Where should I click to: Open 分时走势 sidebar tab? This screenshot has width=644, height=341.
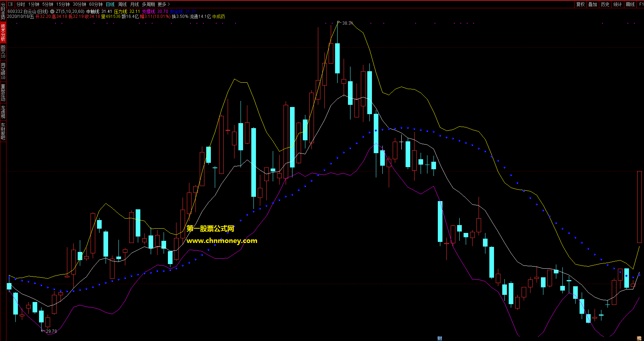3,11
